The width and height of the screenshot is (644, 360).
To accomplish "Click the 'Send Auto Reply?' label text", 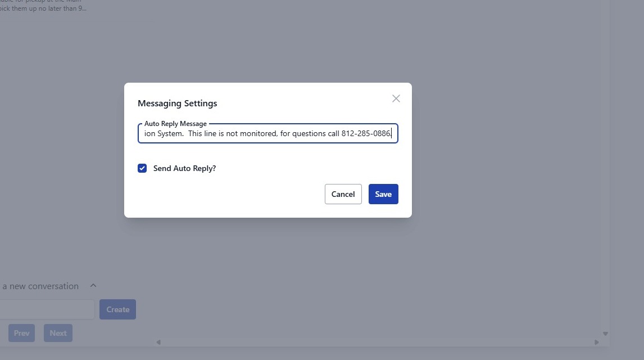I will coord(184,168).
